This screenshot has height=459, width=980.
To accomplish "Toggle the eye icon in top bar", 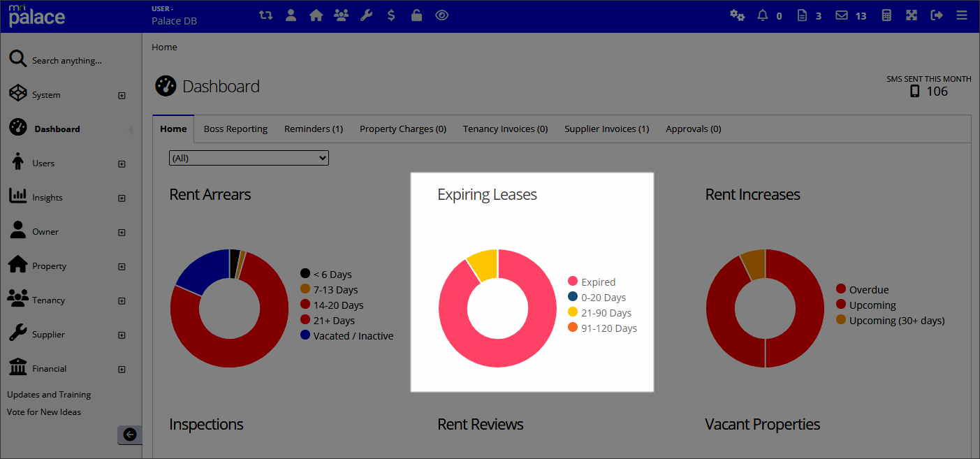I will [x=441, y=15].
